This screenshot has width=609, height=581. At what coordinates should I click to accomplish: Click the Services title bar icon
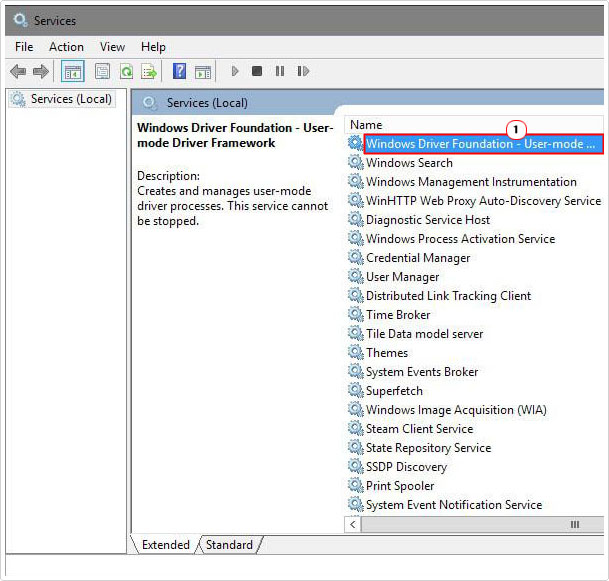click(x=20, y=20)
